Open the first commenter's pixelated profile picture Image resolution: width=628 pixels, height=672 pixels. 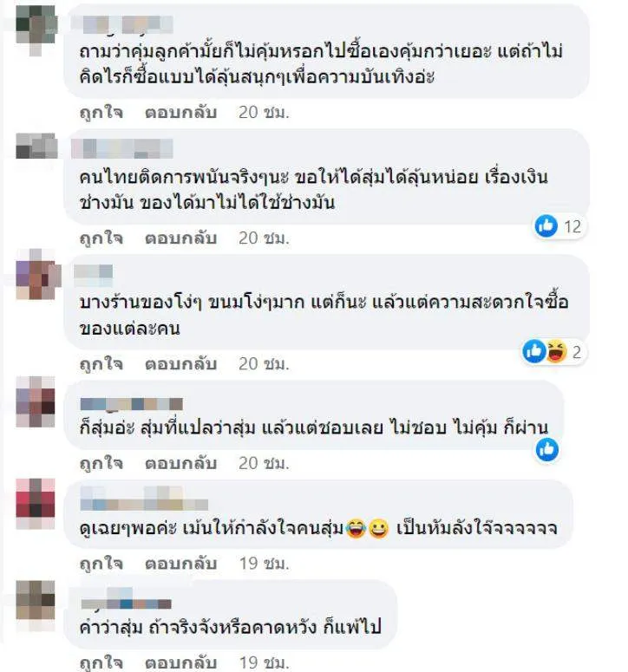(x=36, y=29)
